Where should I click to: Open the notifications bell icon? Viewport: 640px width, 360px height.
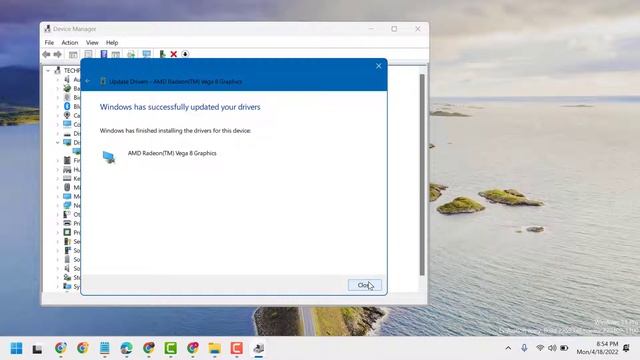(x=626, y=348)
